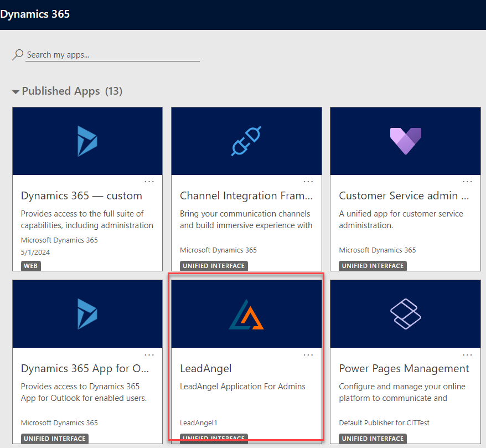Open more options for LeadAngel app
Screen dimensions: 486x448
pyautogui.click(x=308, y=354)
